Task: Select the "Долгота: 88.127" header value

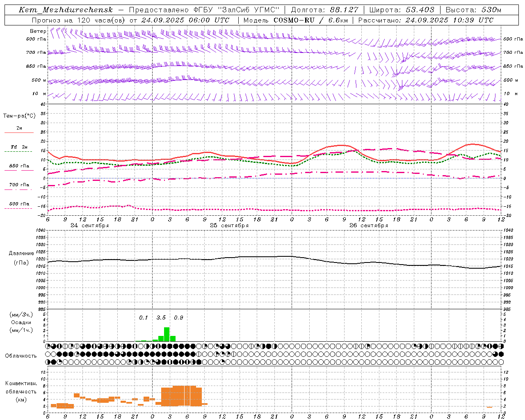Action: 324,10
